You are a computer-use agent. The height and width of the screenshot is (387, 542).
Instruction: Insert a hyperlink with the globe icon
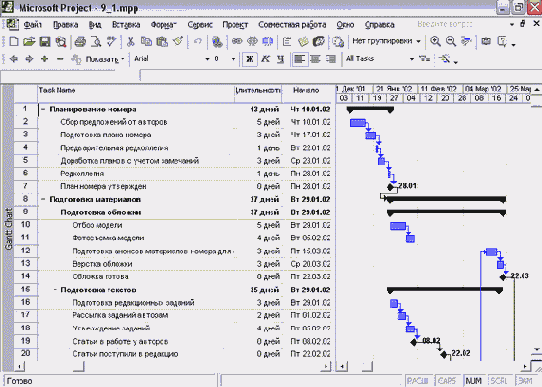pyautogui.click(x=217, y=42)
